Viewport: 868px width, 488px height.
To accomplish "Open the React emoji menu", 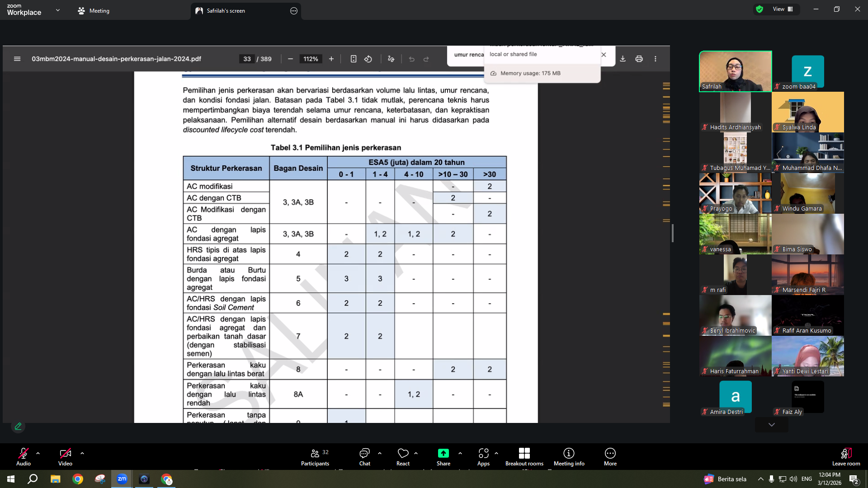I will (x=403, y=456).
